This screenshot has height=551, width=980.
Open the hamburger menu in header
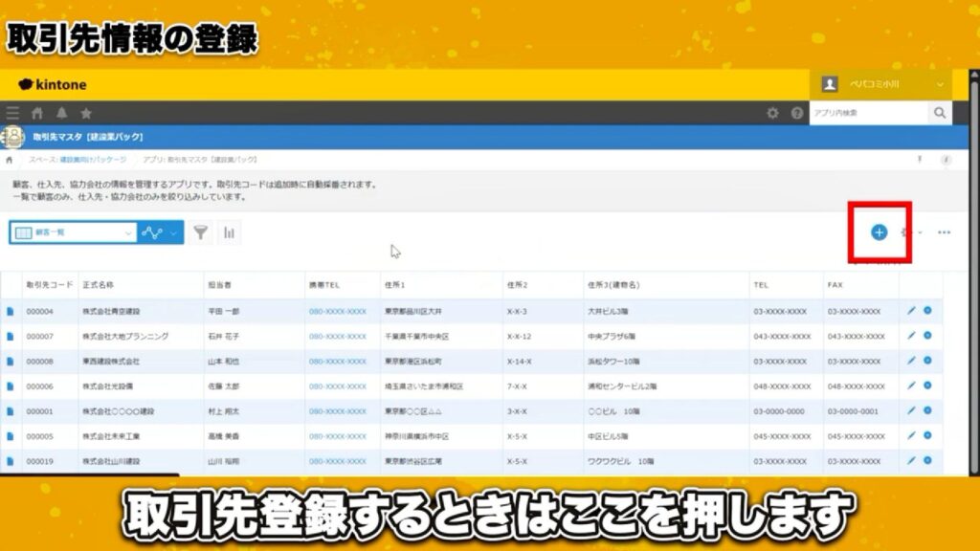pyautogui.click(x=12, y=113)
